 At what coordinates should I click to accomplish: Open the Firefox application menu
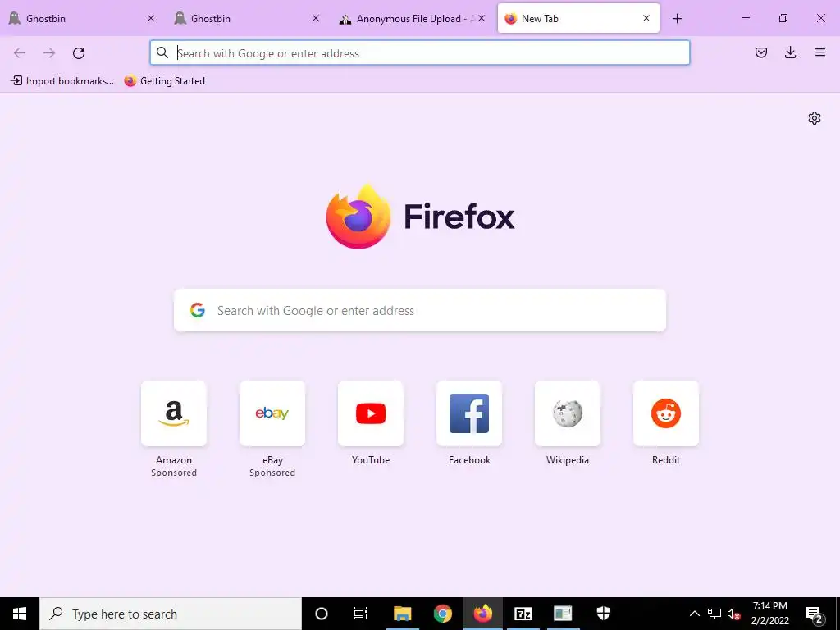click(x=820, y=52)
